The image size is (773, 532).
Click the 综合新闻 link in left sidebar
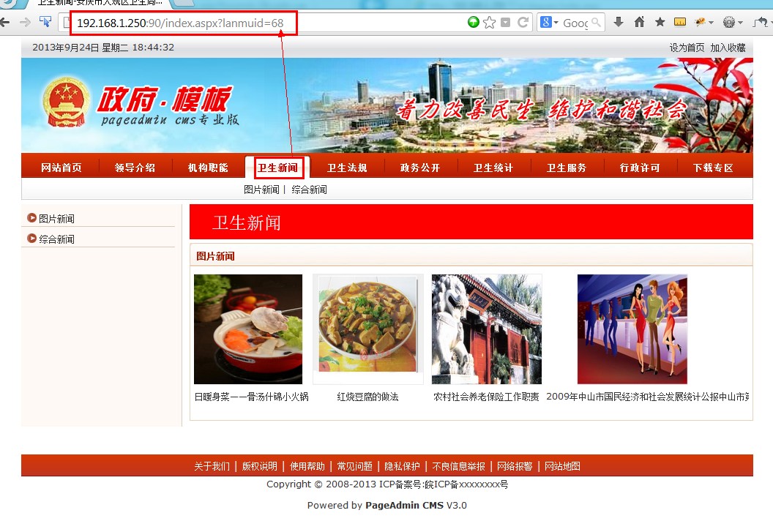(x=56, y=239)
